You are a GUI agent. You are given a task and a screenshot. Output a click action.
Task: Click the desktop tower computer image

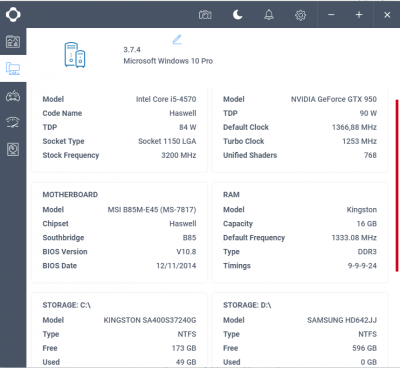tap(75, 55)
